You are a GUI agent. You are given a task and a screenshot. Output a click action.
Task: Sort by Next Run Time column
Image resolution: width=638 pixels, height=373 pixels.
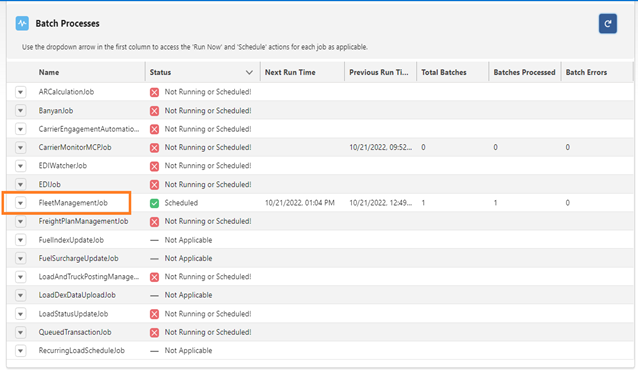290,72
